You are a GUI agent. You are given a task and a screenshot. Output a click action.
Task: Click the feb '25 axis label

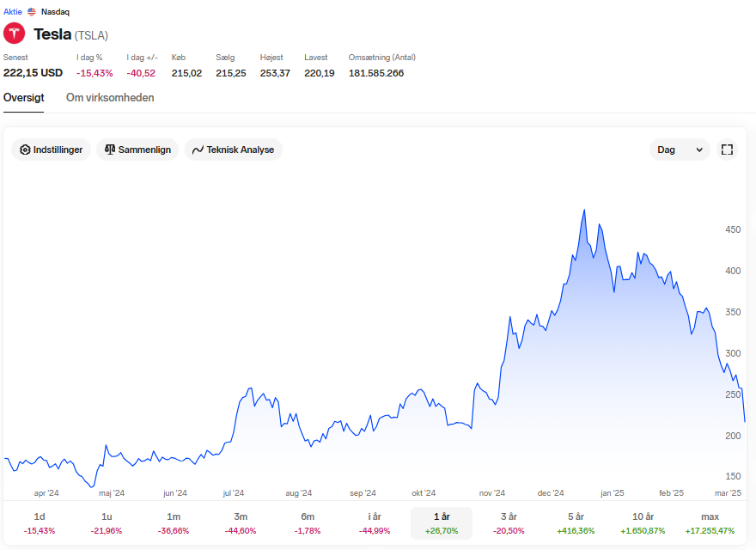[671, 493]
